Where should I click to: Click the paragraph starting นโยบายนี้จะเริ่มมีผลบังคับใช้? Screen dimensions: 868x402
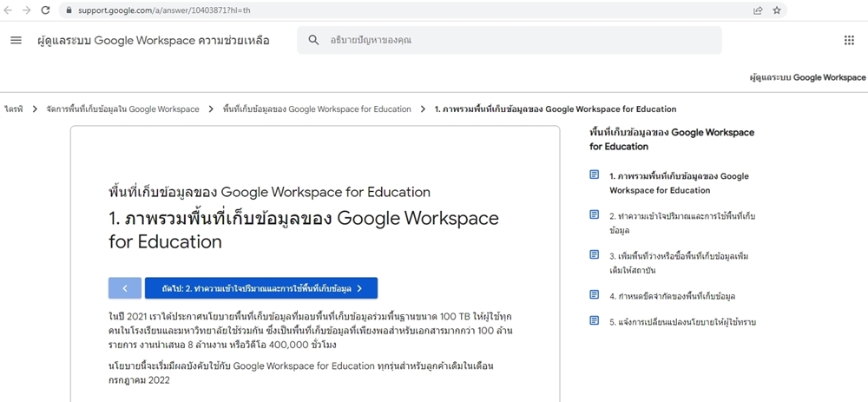pyautogui.click(x=300, y=373)
